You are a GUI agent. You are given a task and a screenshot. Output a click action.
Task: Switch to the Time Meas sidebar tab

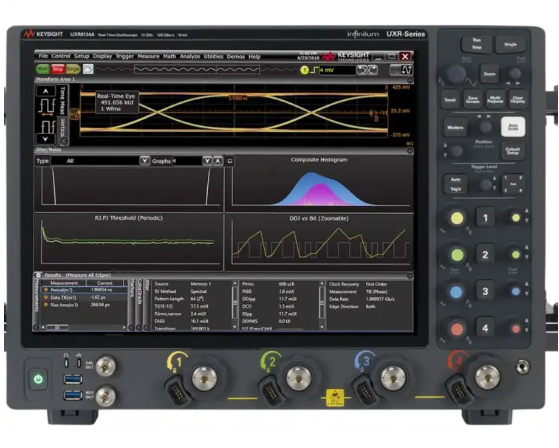[x=63, y=100]
